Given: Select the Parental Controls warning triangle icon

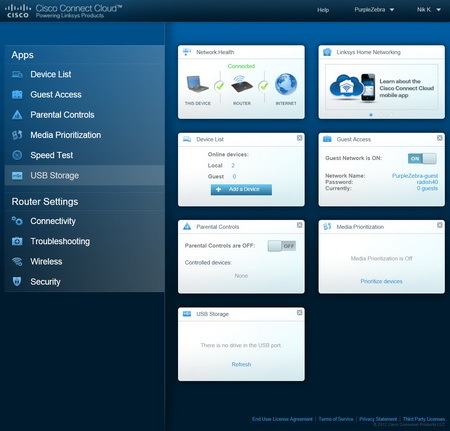Looking at the screenshot, I should point(17,115).
